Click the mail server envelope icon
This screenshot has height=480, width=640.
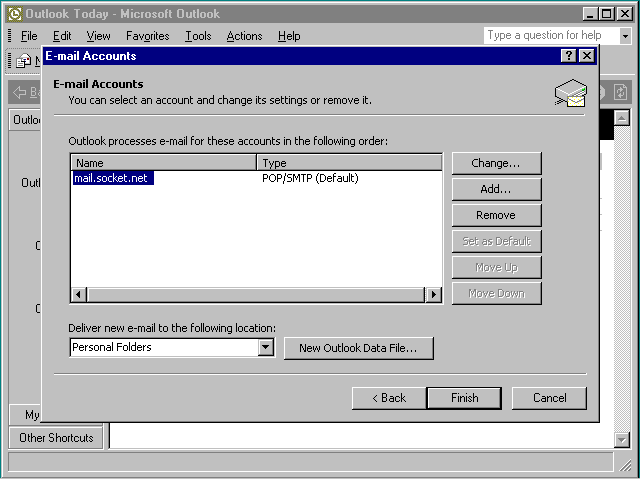(571, 93)
